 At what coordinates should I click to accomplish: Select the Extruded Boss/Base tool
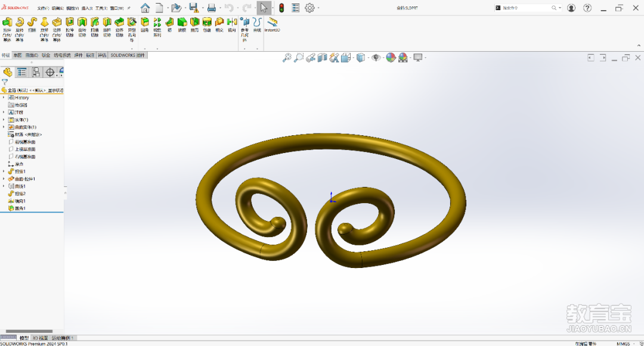click(x=7, y=29)
